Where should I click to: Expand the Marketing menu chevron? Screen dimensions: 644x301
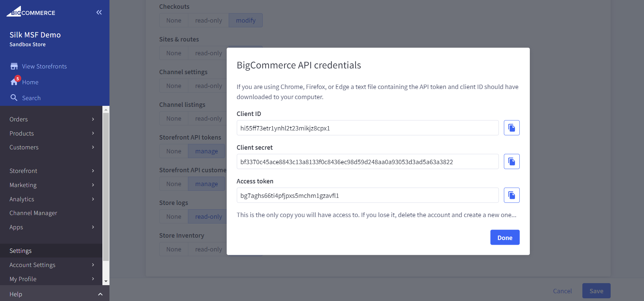click(93, 185)
